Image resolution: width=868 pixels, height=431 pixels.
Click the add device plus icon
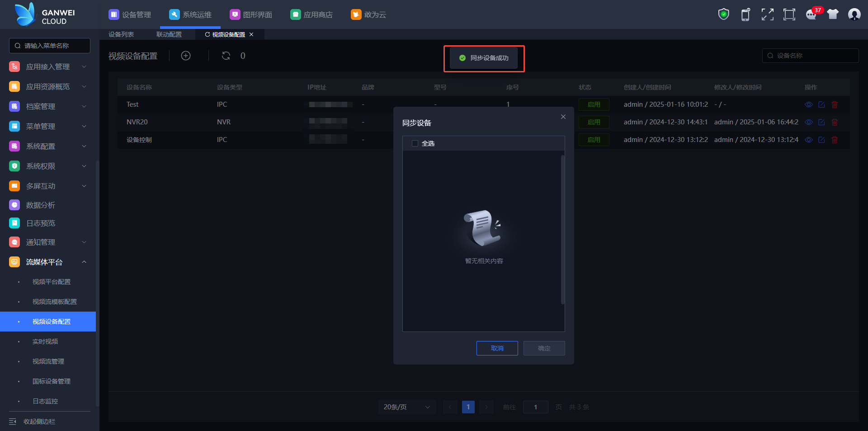coord(186,56)
